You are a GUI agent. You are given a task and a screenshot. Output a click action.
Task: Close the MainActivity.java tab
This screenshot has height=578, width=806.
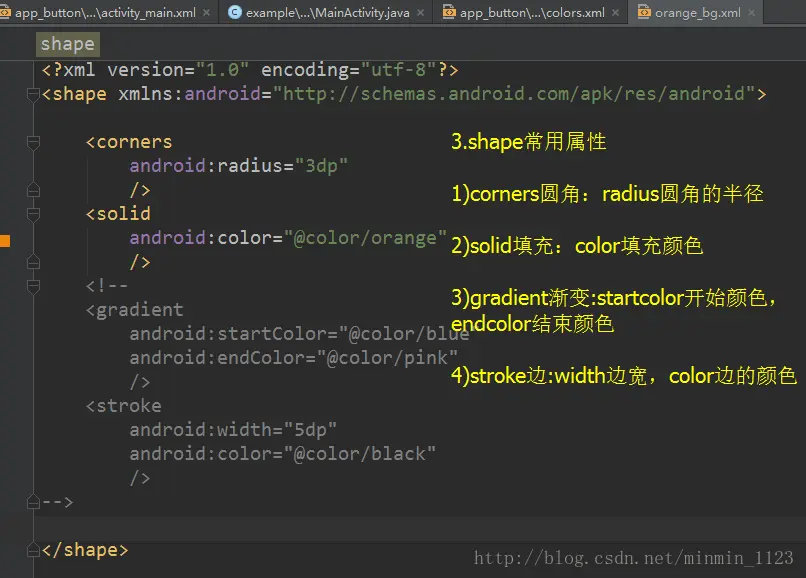(420, 13)
